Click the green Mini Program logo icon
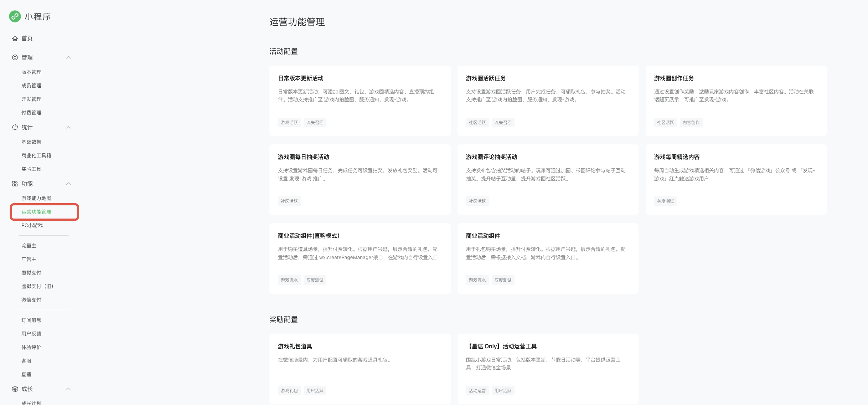 (15, 16)
